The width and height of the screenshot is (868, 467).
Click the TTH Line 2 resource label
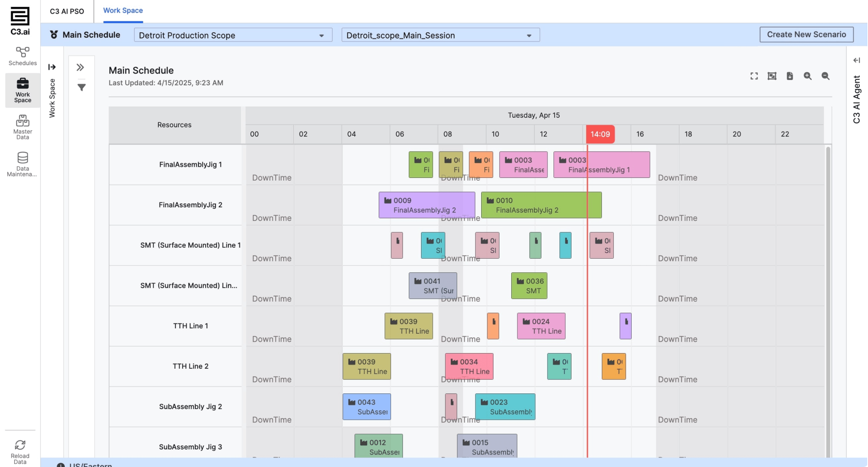point(190,366)
